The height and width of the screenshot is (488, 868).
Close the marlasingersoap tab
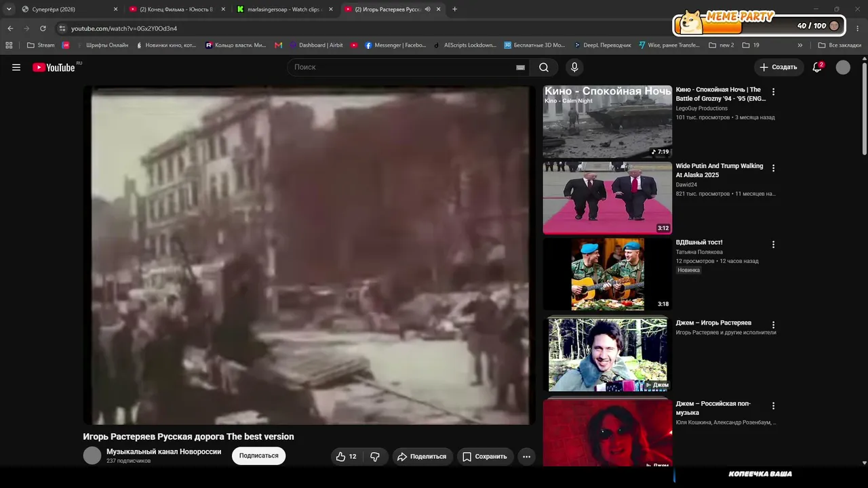pos(331,9)
